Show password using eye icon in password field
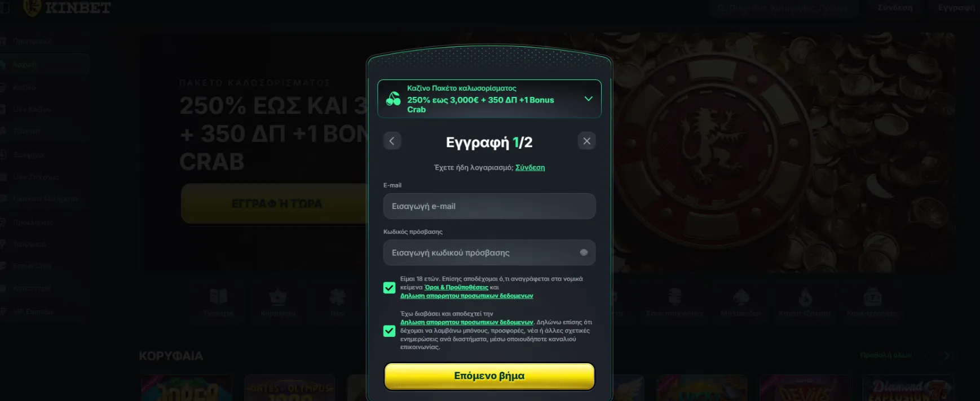This screenshot has height=401, width=980. (x=584, y=252)
